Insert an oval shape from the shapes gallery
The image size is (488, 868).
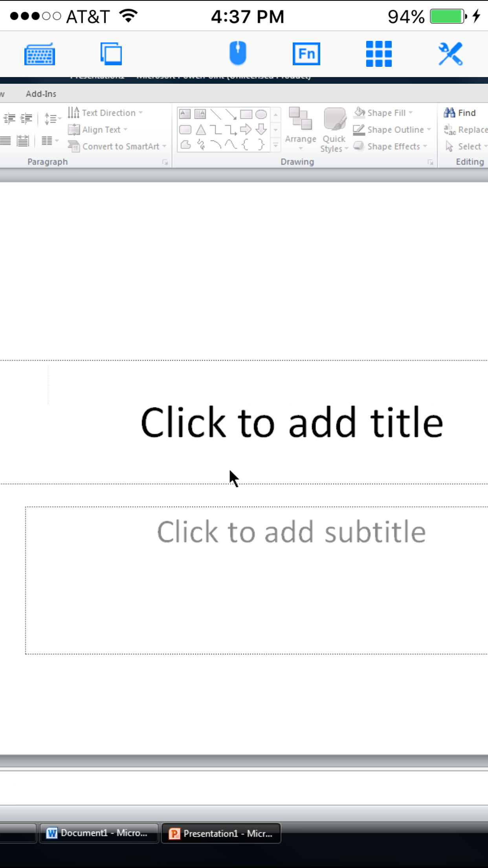[x=261, y=114]
